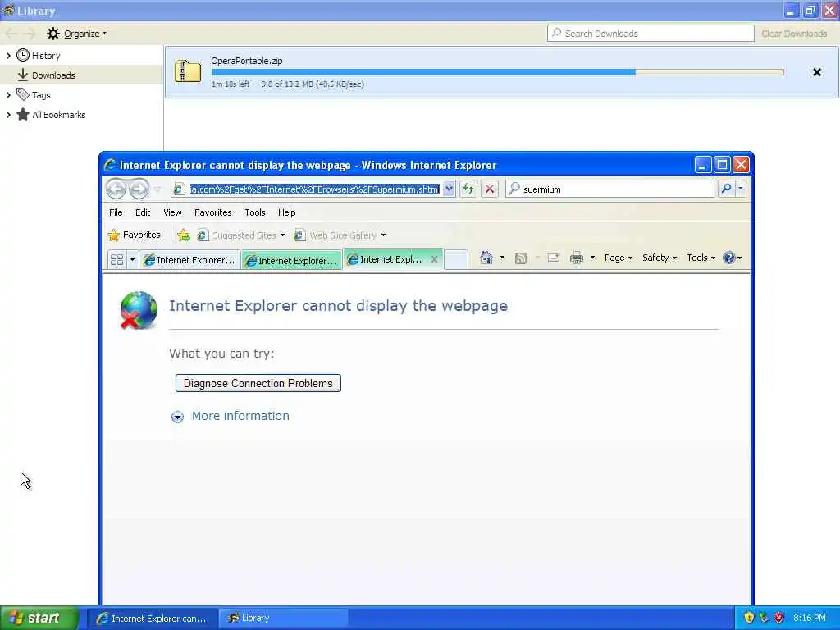Click Clear Downloads button

[794, 34]
